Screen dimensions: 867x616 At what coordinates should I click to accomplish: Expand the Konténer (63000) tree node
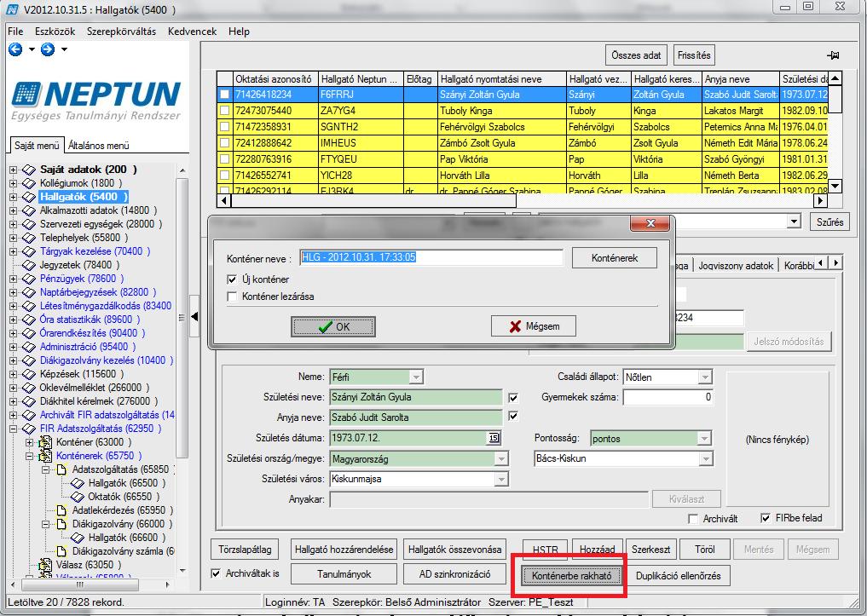30,442
